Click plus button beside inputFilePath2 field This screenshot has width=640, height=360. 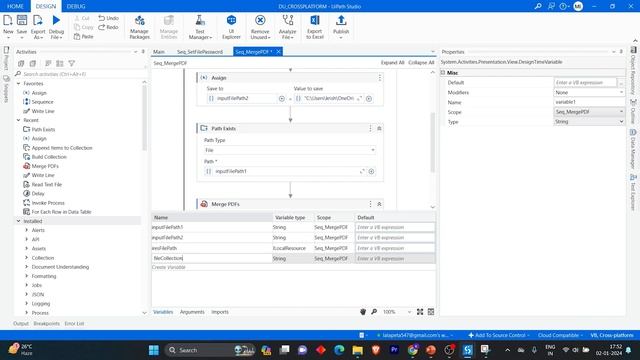click(x=282, y=98)
